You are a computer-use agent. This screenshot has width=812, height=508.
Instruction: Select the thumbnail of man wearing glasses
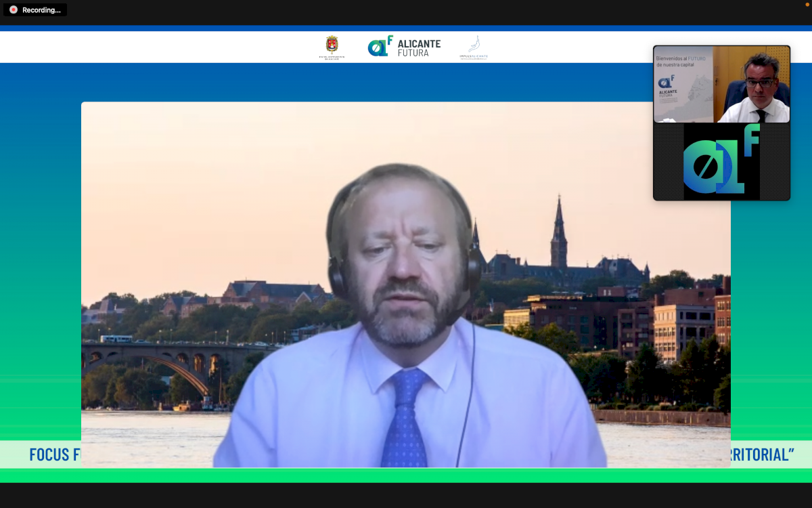pos(751,85)
